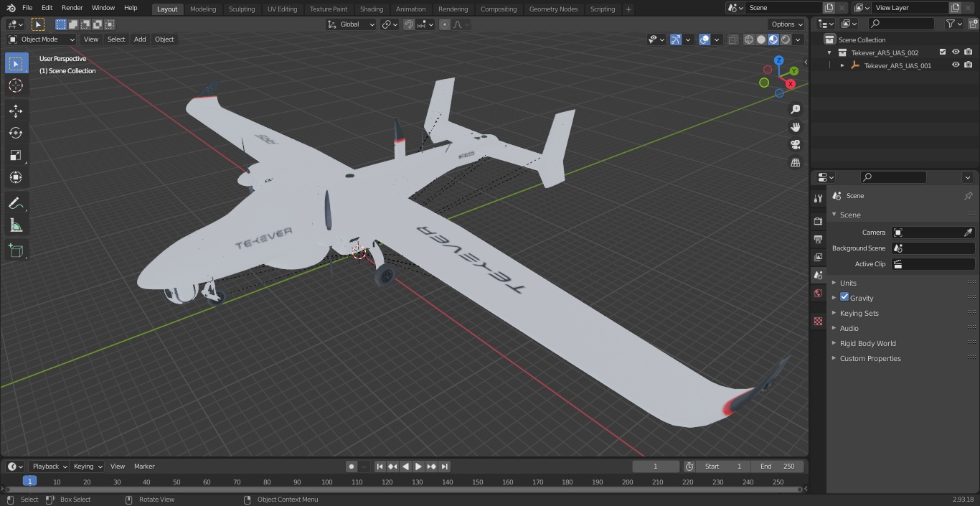Click the Blender logo menu

pyautogui.click(x=11, y=8)
